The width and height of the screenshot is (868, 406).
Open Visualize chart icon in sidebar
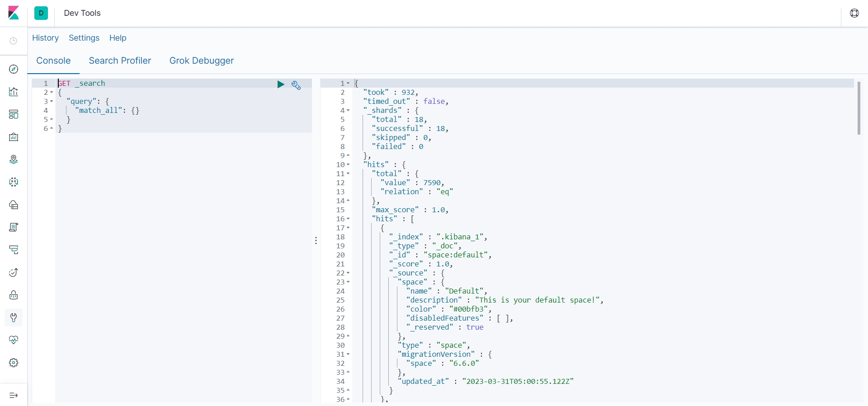tap(14, 92)
